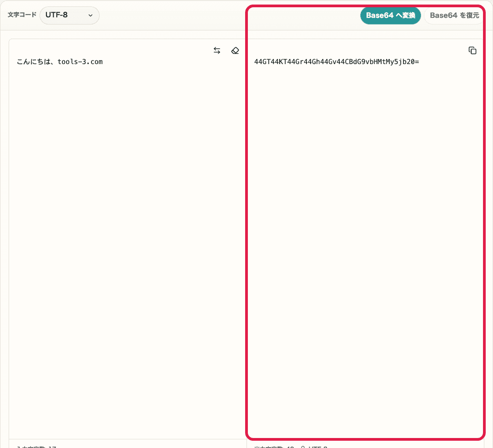Click the reverse-direction arrows icon
This screenshot has width=493, height=448.
pos(217,50)
